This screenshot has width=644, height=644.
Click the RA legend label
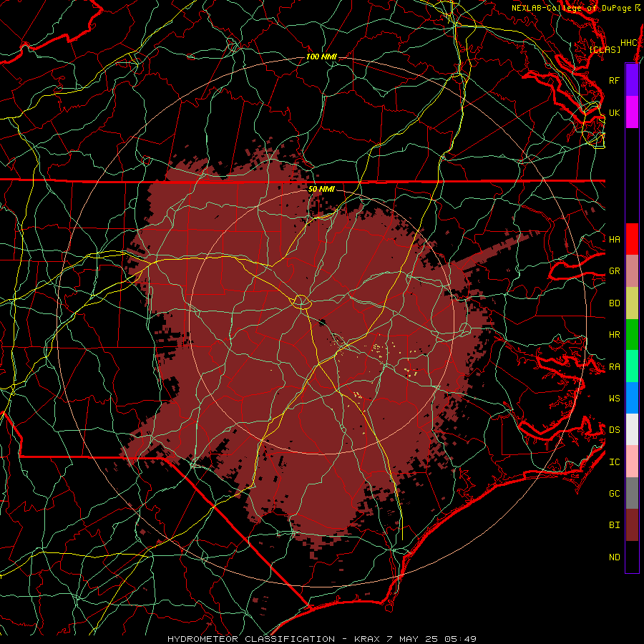(x=614, y=367)
